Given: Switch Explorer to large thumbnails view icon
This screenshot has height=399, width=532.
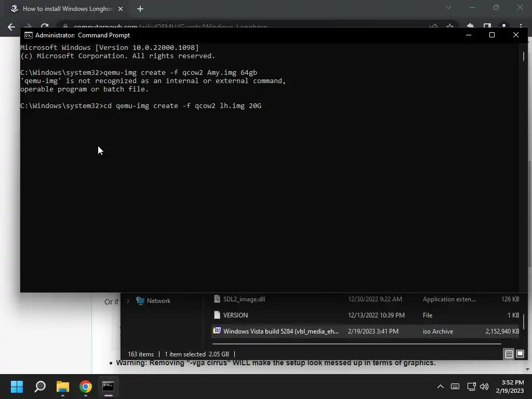Looking at the screenshot, I should pyautogui.click(x=520, y=354).
